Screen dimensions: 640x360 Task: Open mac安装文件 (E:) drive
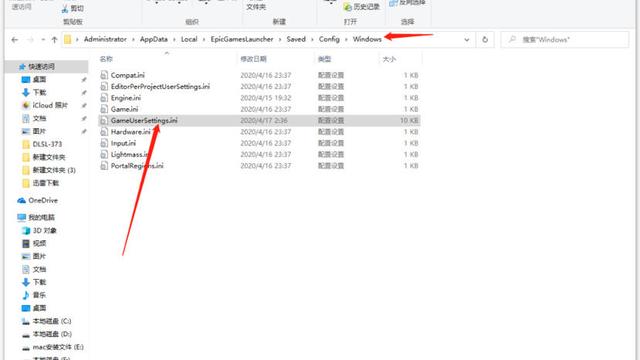pos(58,347)
